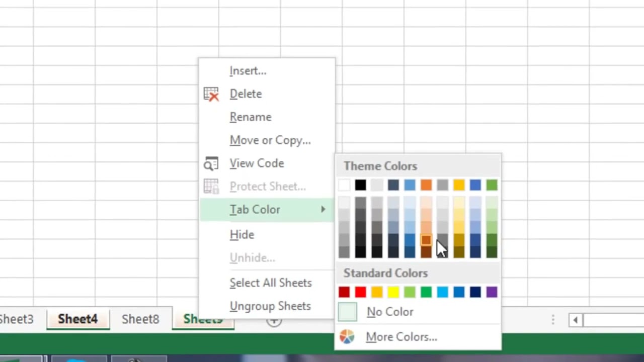Screen dimensions: 644x362
Task: Switch to the Sheet8 tab
Action: (140, 319)
